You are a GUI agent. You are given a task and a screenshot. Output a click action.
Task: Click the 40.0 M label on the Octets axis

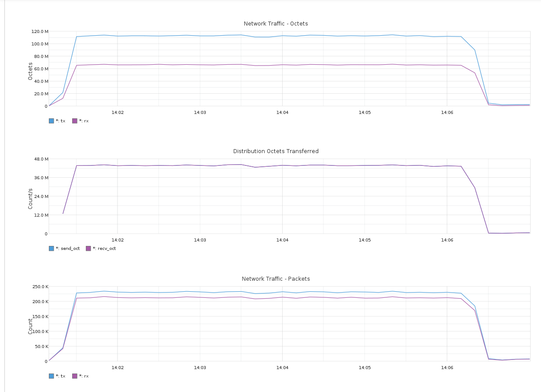point(41,81)
